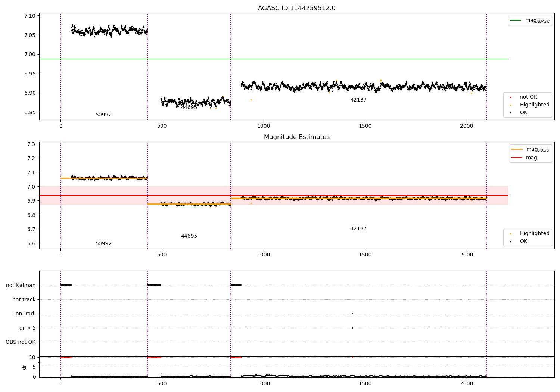Click the "Highlighted" legend entry in the middle plot

[x=530, y=234]
